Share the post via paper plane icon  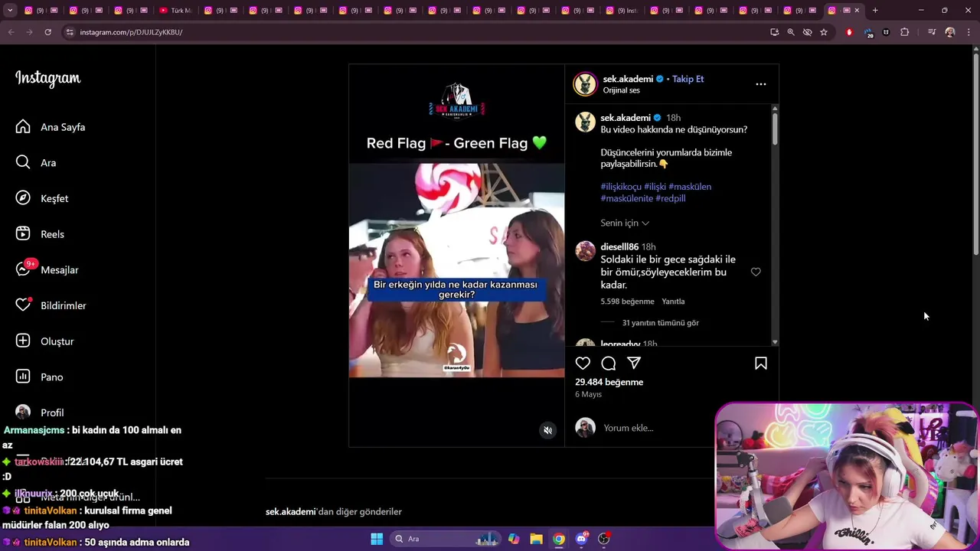634,364
